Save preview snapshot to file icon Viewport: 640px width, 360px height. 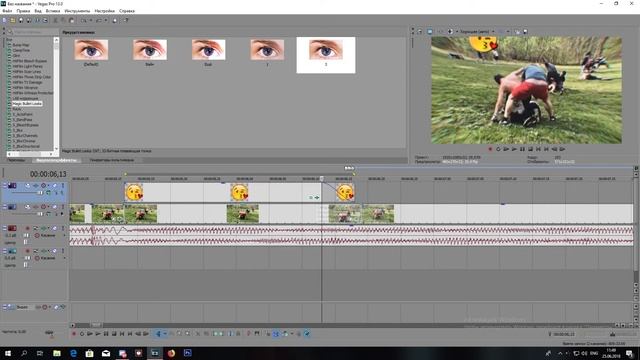(525, 31)
